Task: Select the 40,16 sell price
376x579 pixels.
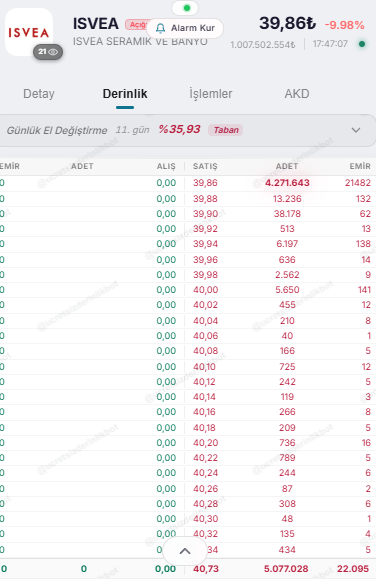Action: (x=204, y=412)
